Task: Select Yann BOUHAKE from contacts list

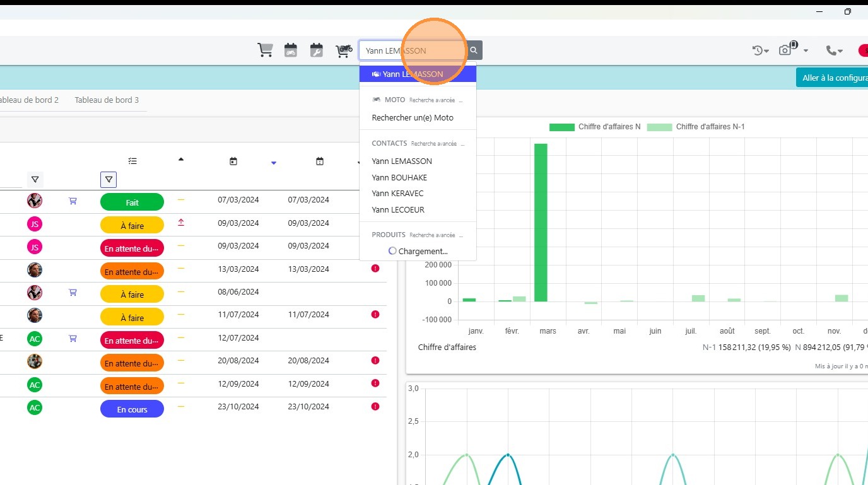Action: [399, 177]
